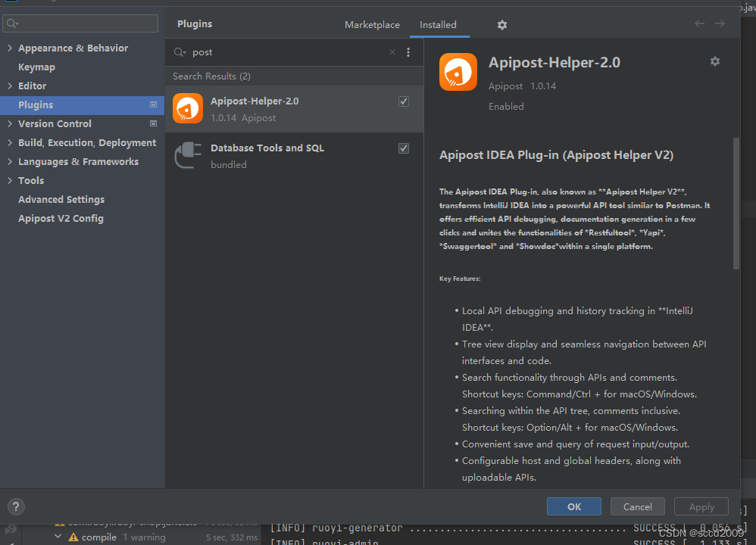
Task: Expand Languages & Frameworks node
Action: click(10, 161)
